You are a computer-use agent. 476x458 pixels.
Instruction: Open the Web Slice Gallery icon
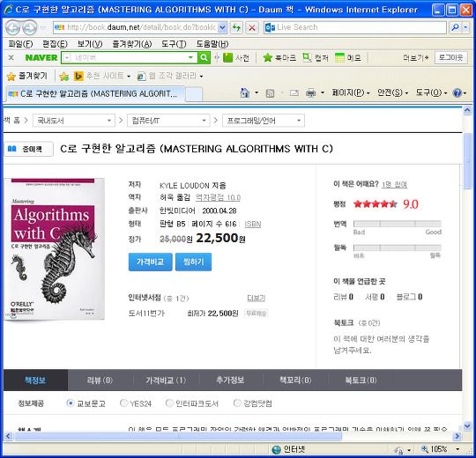[x=141, y=76]
